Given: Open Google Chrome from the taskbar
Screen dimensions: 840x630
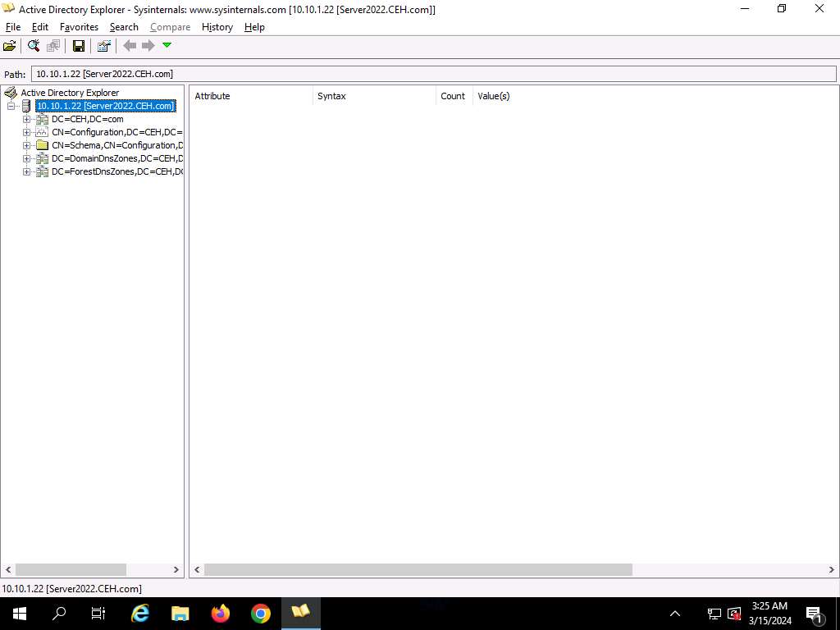Looking at the screenshot, I should (261, 613).
